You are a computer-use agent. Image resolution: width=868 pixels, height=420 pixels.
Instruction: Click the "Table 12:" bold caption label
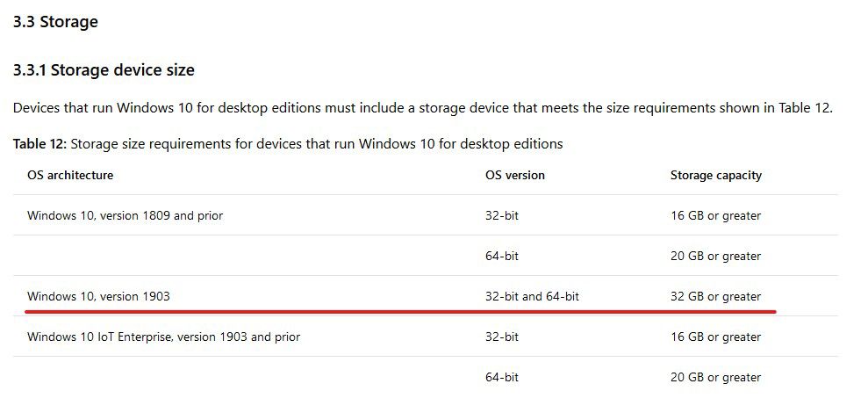point(39,144)
